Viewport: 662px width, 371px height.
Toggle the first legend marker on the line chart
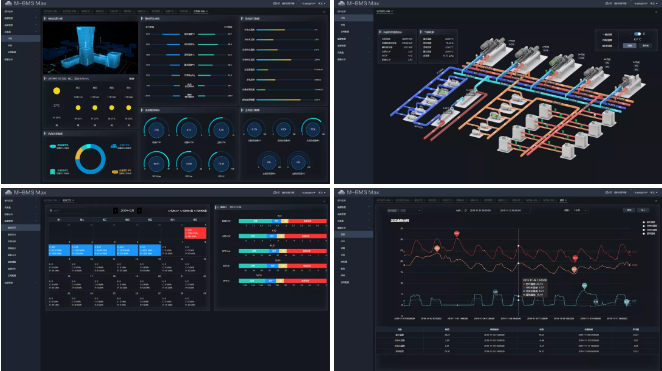tap(643, 222)
